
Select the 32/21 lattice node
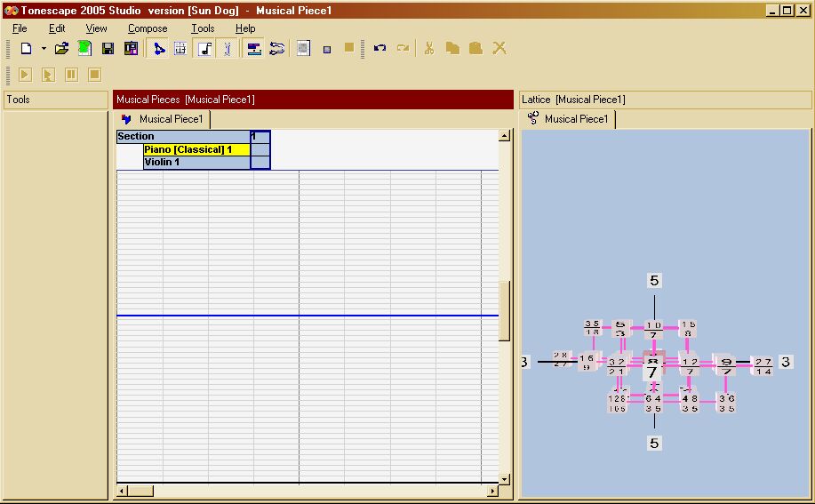(x=617, y=366)
